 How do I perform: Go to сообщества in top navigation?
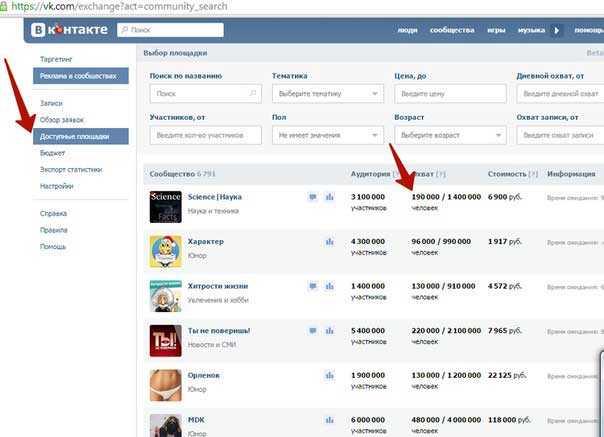pos(452,30)
